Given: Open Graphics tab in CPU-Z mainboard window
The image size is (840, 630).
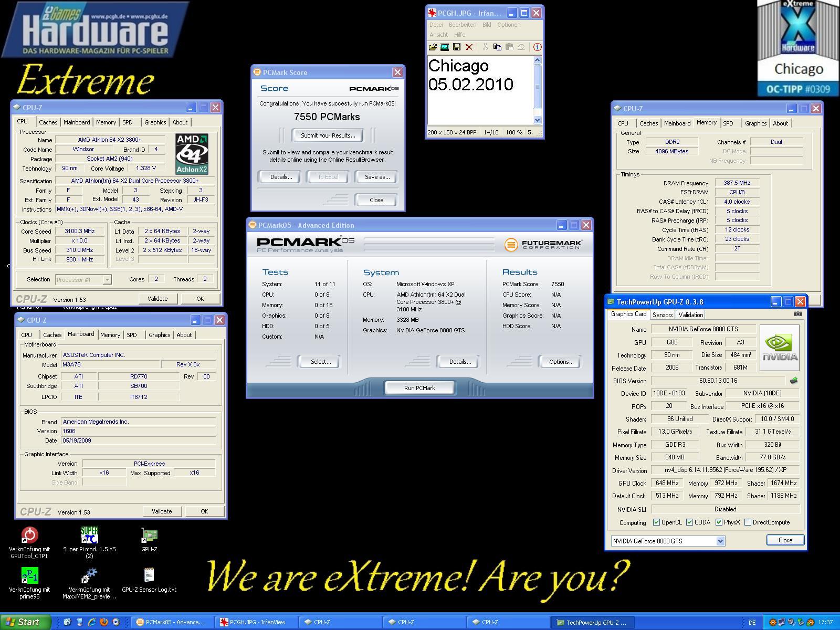Looking at the screenshot, I should tap(159, 335).
